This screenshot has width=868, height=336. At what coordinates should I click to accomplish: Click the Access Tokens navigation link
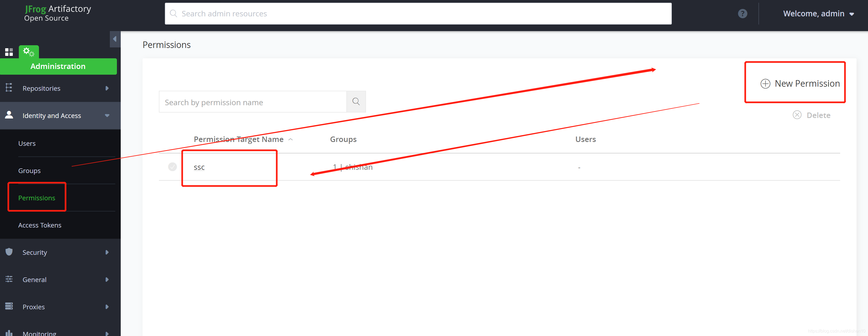39,225
